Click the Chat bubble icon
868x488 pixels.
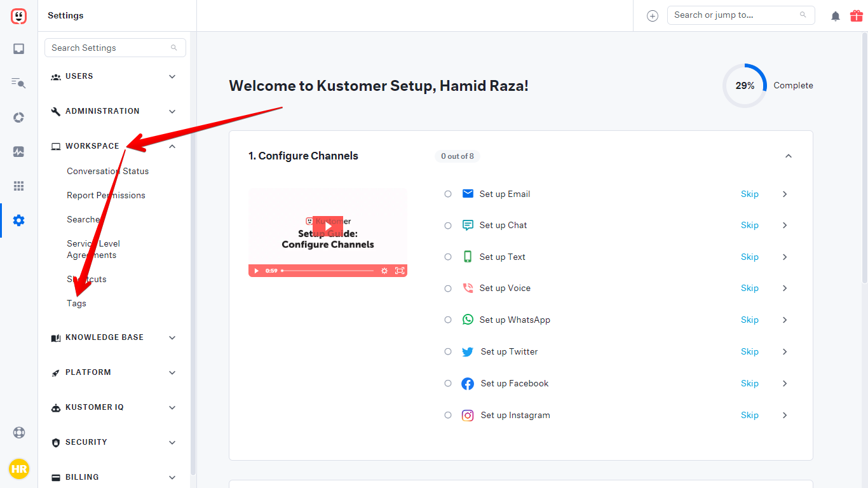(468, 225)
